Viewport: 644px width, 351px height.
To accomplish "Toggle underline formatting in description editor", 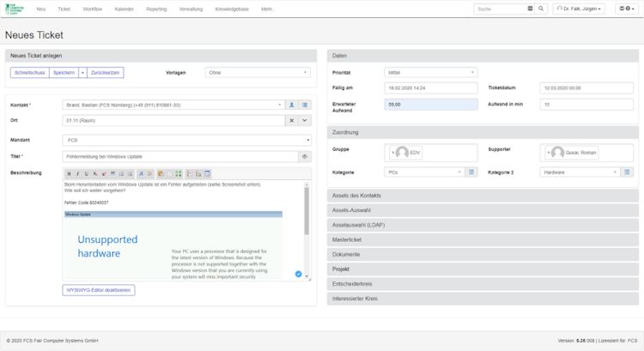I will pyautogui.click(x=86, y=173).
